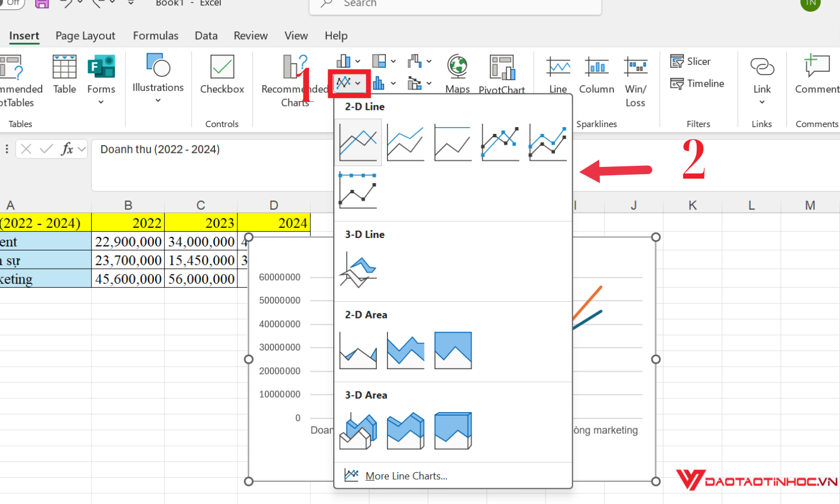Click the Insert Line or Area Chart icon
Image resolution: width=840 pixels, height=504 pixels.
[343, 83]
